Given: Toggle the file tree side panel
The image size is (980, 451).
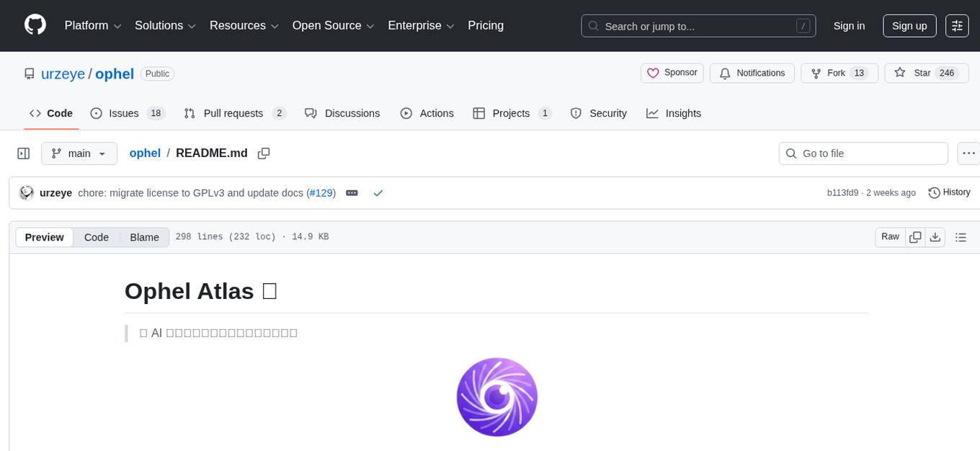Looking at the screenshot, I should pos(23,153).
